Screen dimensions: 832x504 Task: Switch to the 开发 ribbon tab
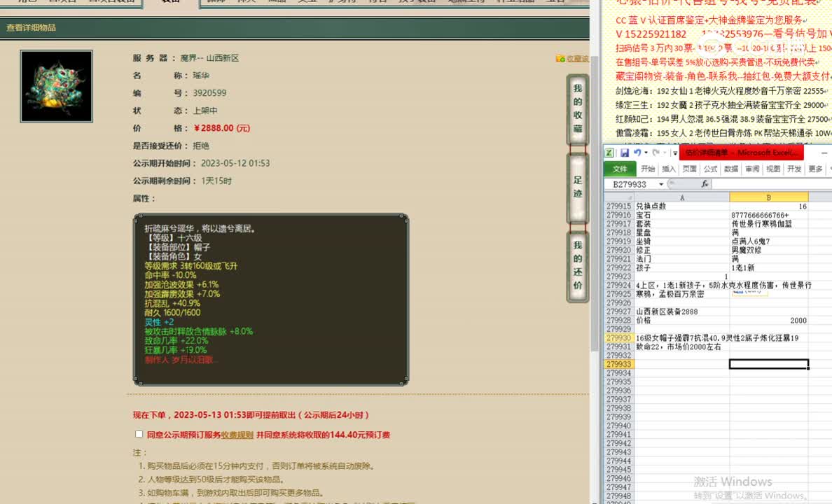(794, 169)
